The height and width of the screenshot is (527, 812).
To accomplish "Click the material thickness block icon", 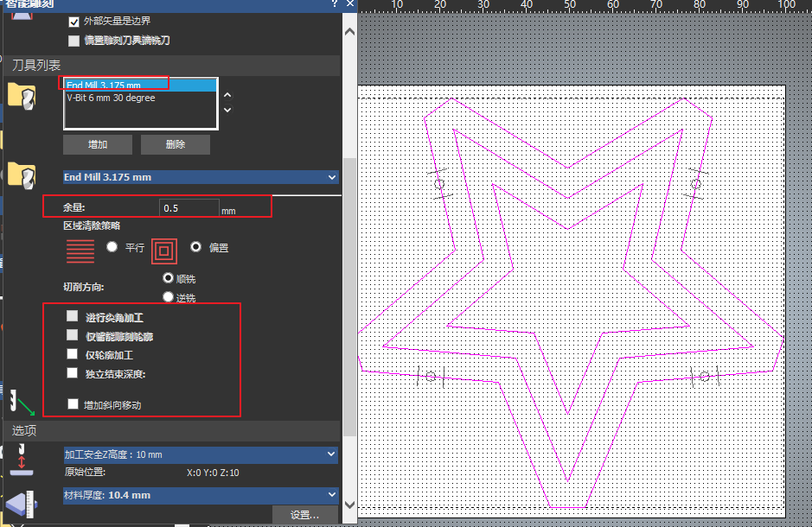I will 22,504.
